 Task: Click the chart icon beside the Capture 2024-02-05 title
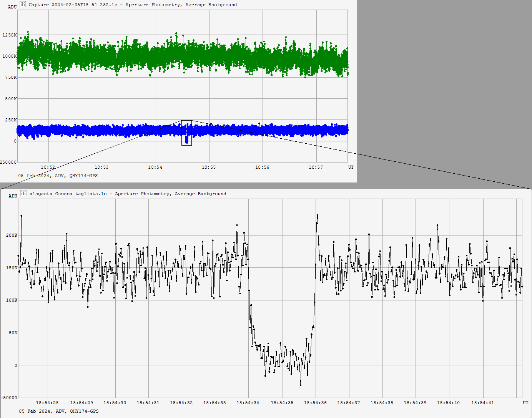click(23, 4)
